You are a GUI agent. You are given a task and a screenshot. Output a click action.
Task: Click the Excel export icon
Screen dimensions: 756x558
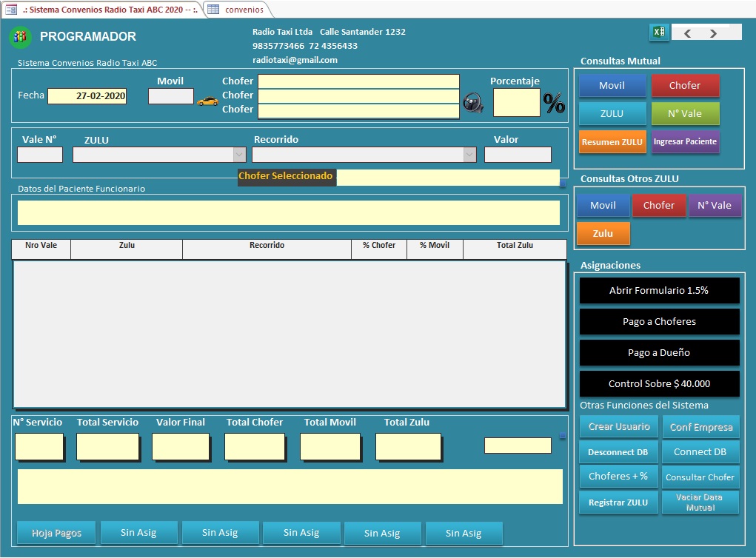(x=658, y=33)
